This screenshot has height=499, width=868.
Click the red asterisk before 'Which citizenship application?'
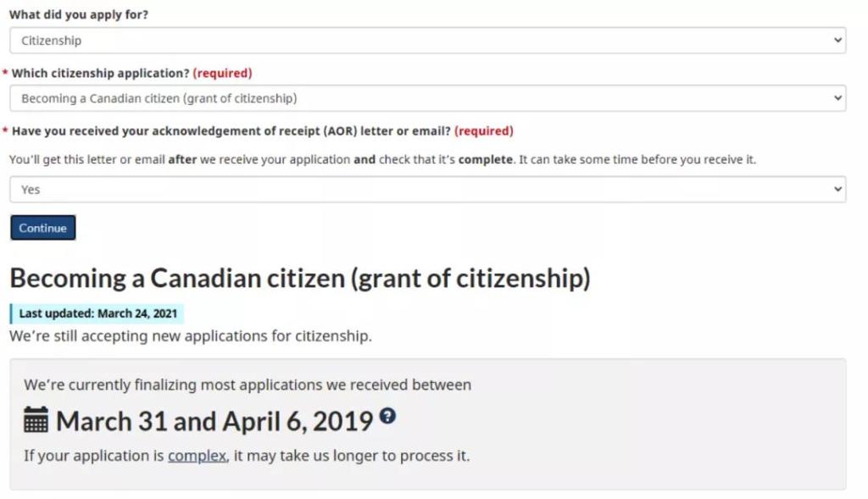5,74
